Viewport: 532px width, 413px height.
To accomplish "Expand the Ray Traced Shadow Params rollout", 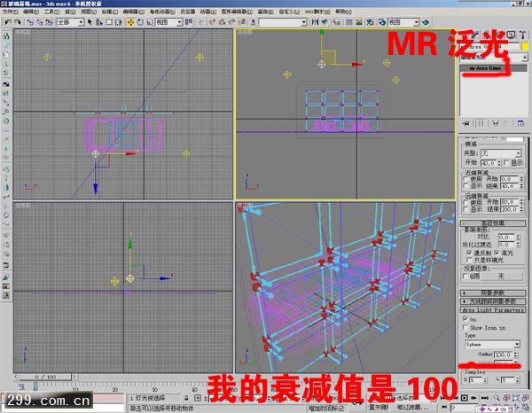I will (493, 301).
